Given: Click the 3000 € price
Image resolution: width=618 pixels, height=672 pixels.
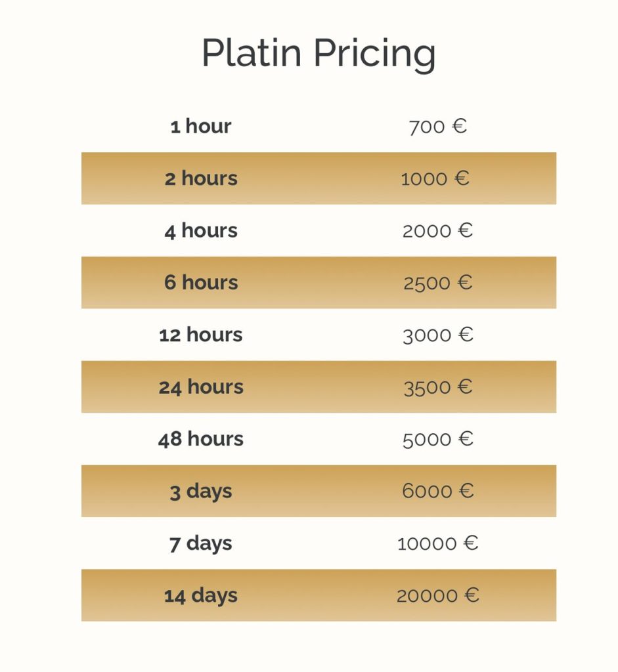Looking at the screenshot, I should [x=437, y=335].
